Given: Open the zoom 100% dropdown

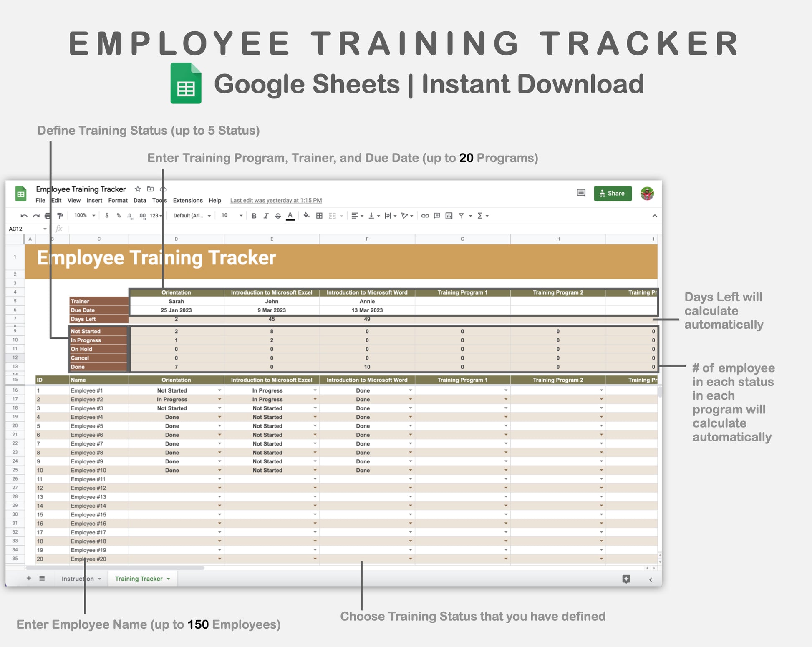Looking at the screenshot, I should pos(85,216).
